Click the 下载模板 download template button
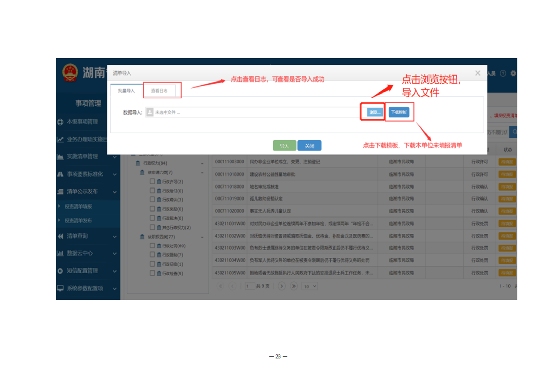This screenshot has height=392, width=556. [399, 112]
